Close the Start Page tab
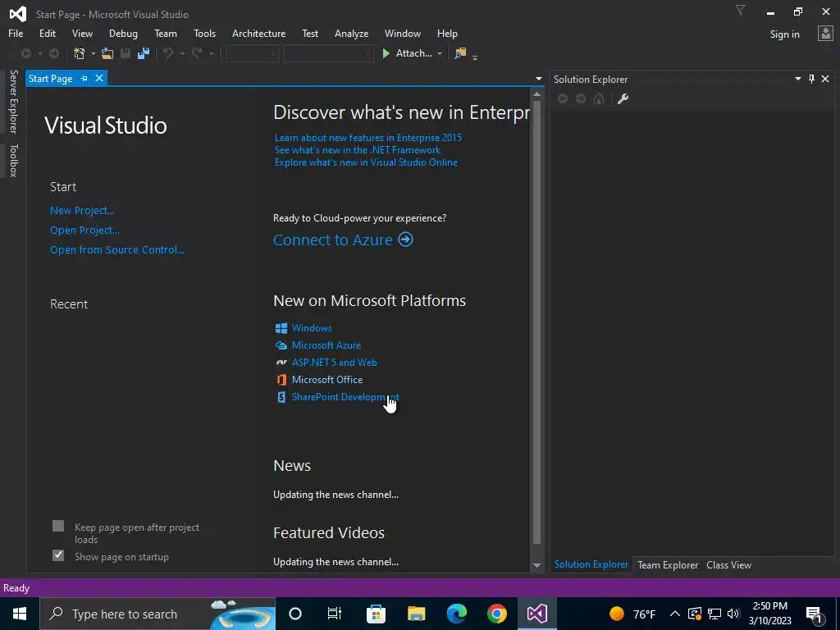 pos(99,78)
